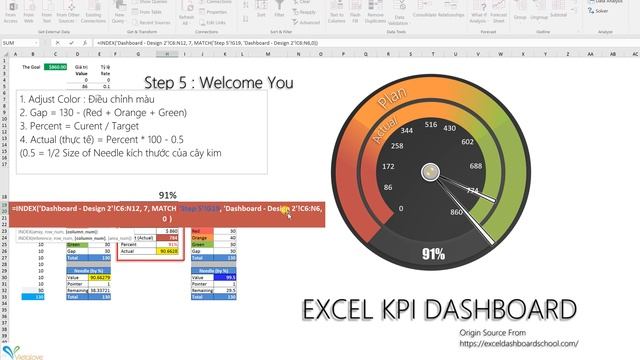
Task: Click the Remaining 38.33721 cell
Action: 100,291
